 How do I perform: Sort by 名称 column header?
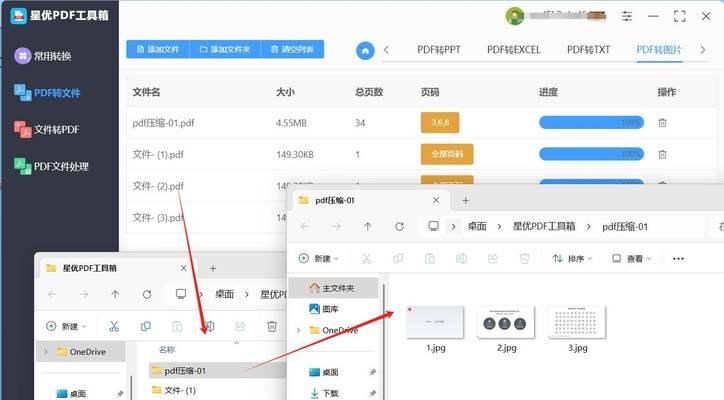click(167, 350)
